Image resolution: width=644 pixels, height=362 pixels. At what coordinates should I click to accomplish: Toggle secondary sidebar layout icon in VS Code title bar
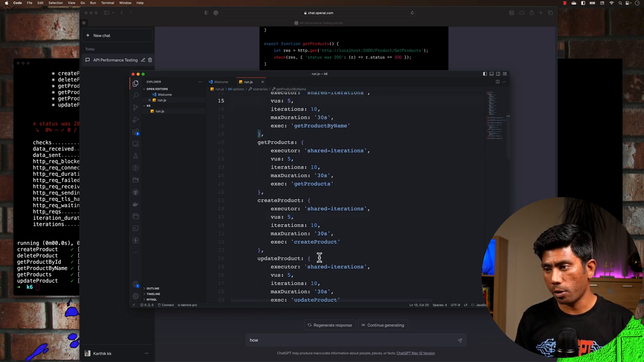(498, 74)
